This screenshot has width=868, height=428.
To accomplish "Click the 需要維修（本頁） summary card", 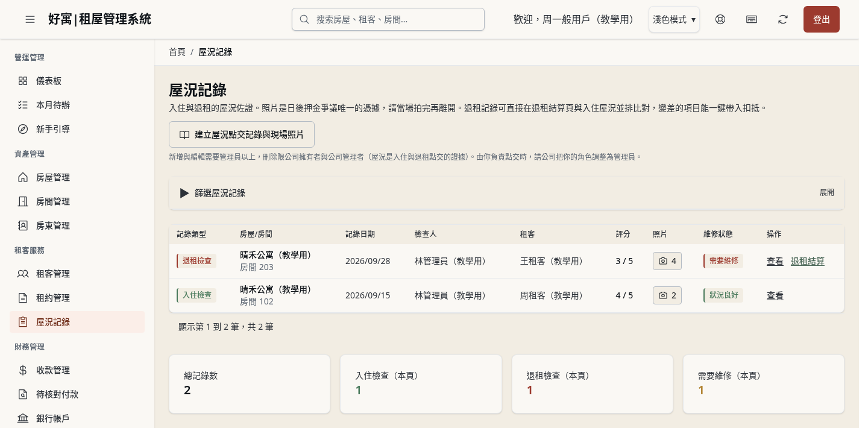I will tap(764, 384).
